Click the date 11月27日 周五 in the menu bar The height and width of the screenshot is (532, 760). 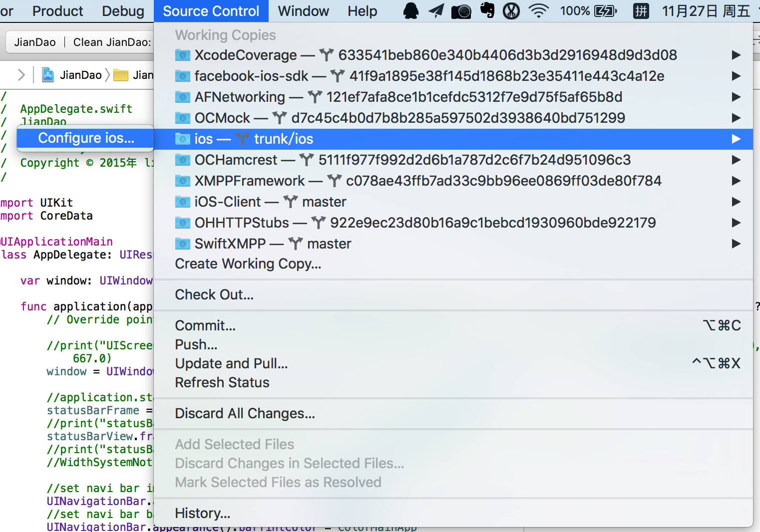pos(706,11)
